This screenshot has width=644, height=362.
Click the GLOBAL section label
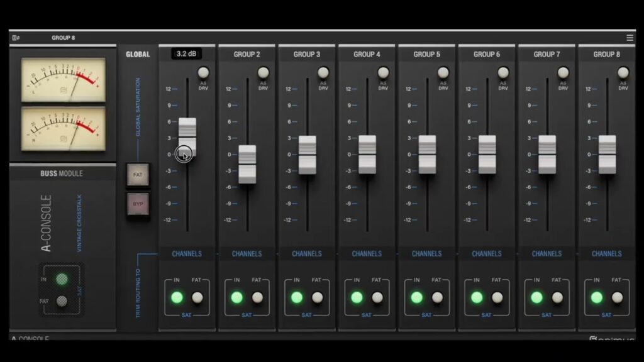pos(138,54)
